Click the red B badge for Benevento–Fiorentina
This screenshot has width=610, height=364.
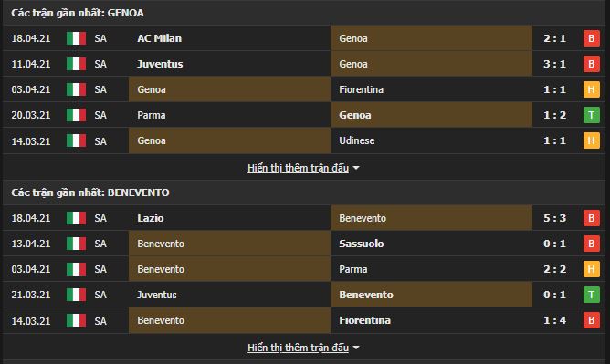pyautogui.click(x=592, y=321)
